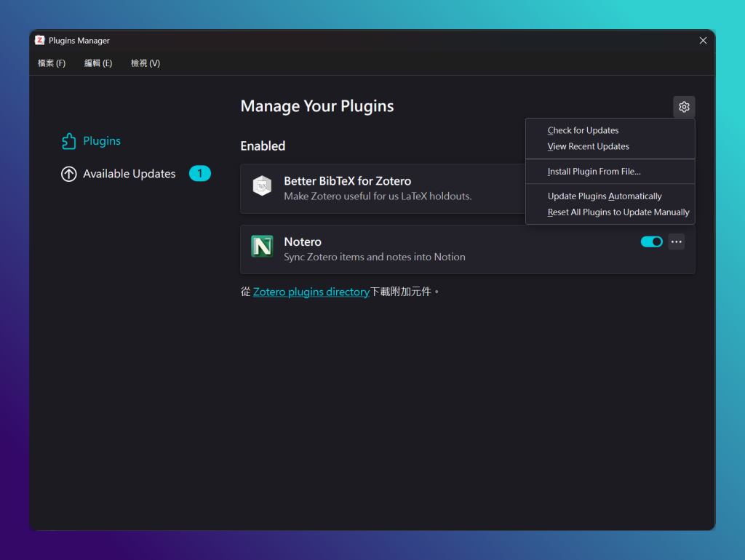Open the 編輯 (E) menu
The image size is (745, 560).
98,63
